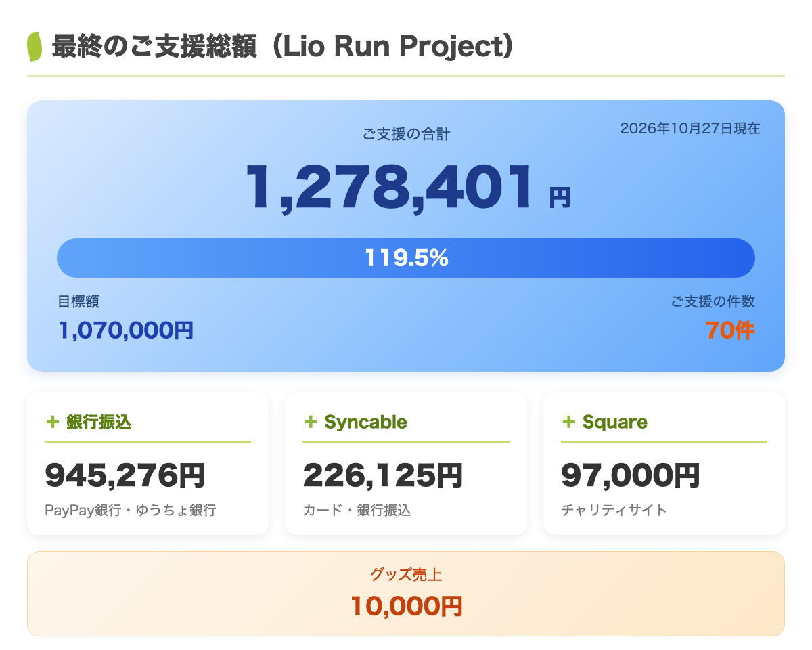This screenshot has height=650, width=812.
Task: Click the amount 226,125円
Action: coord(383,475)
